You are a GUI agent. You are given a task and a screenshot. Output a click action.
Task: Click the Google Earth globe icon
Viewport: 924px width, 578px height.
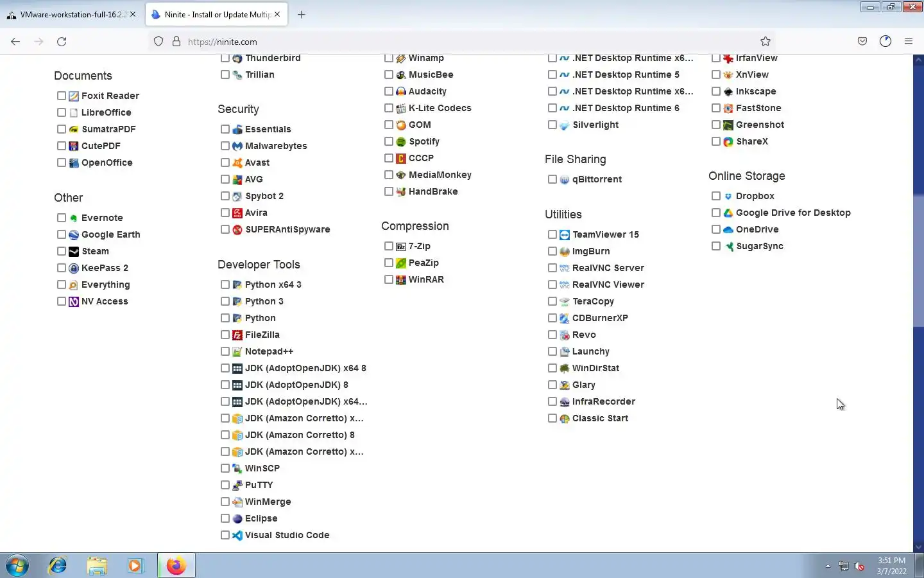(x=74, y=234)
